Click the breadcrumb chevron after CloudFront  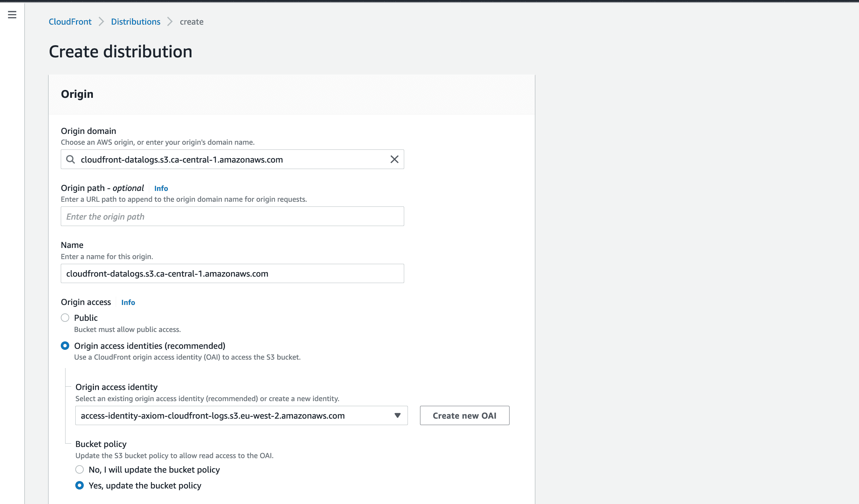(101, 22)
